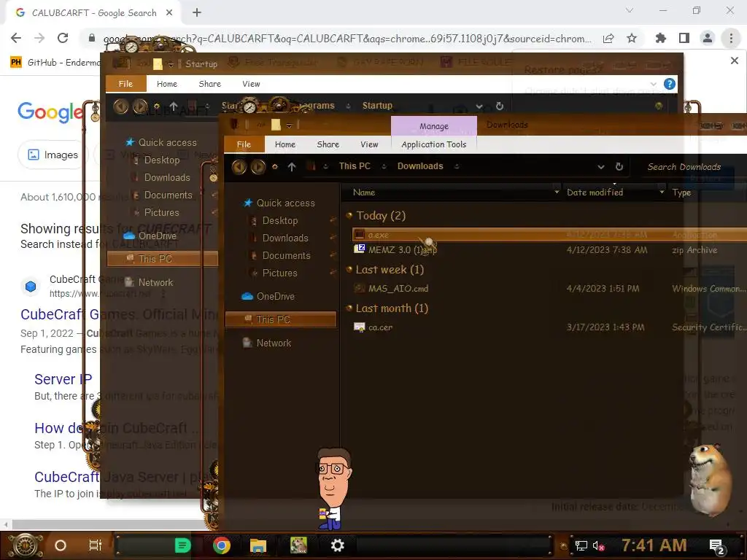Image resolution: width=747 pixels, height=560 pixels.
Task: Switch to Chrome from the taskbar
Action: click(222, 545)
